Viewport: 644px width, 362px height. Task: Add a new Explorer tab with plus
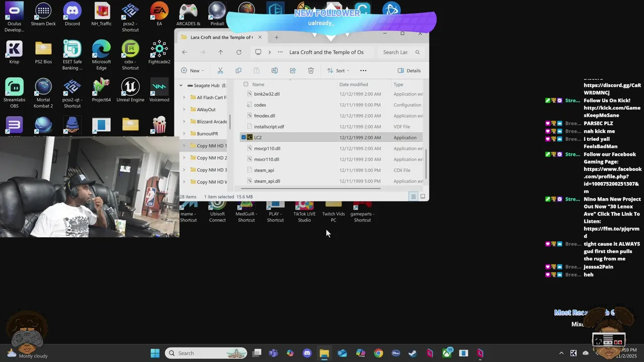point(276,37)
